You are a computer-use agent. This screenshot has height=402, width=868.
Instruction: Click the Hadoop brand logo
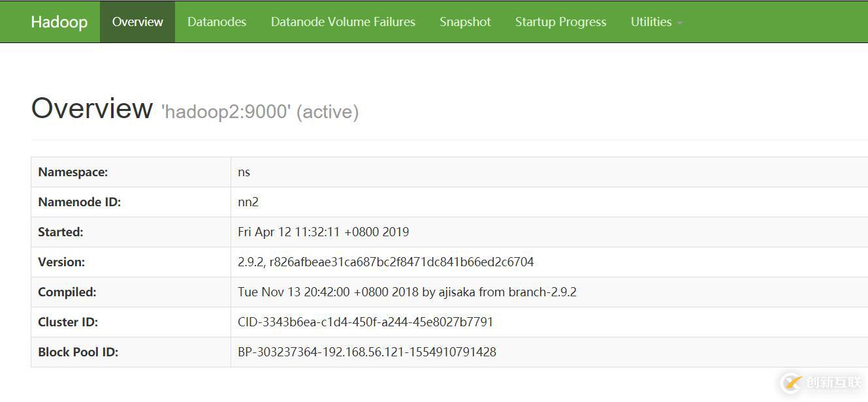(x=59, y=22)
